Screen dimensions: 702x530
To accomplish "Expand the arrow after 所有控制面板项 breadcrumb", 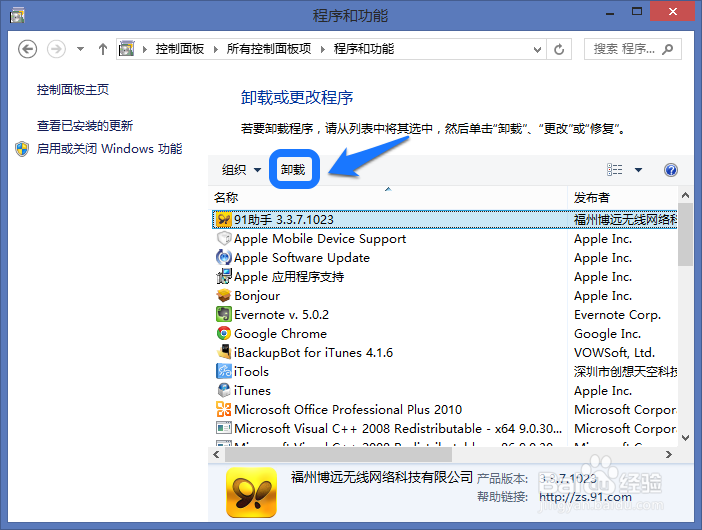I will (323, 49).
